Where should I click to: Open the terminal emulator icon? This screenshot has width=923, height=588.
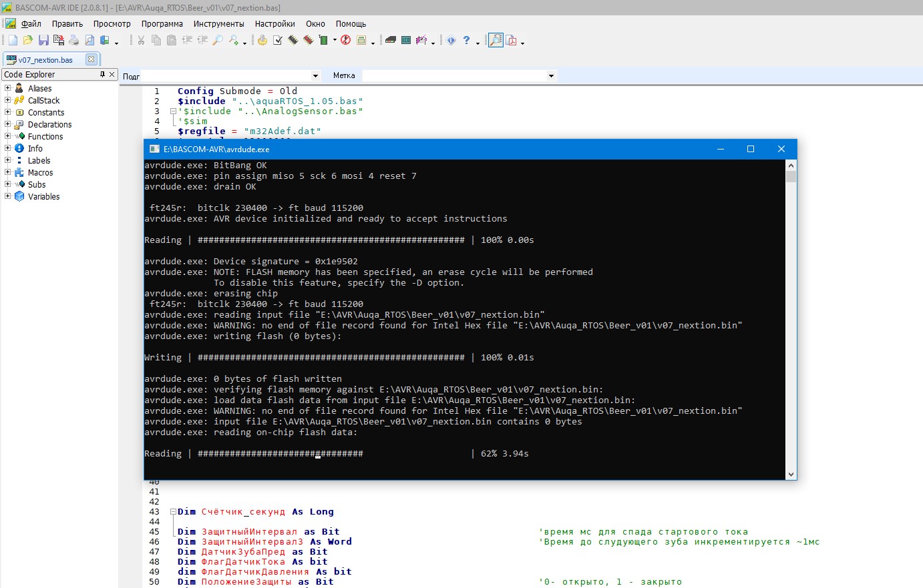(x=391, y=40)
